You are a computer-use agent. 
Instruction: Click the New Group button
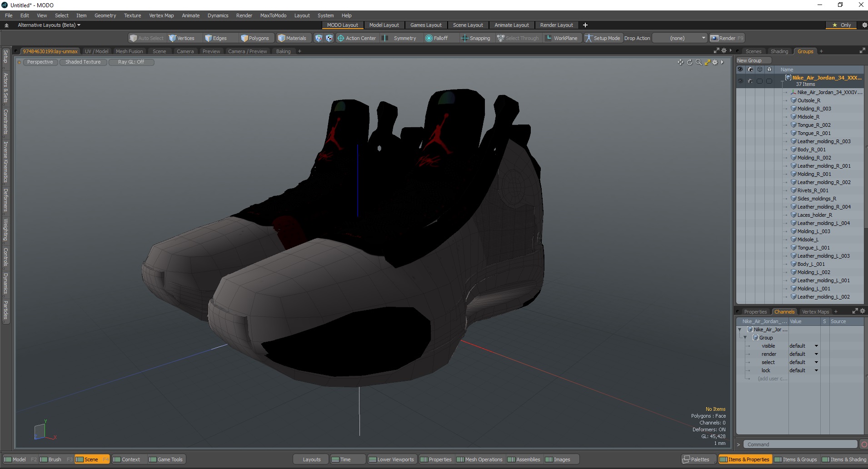(753, 60)
